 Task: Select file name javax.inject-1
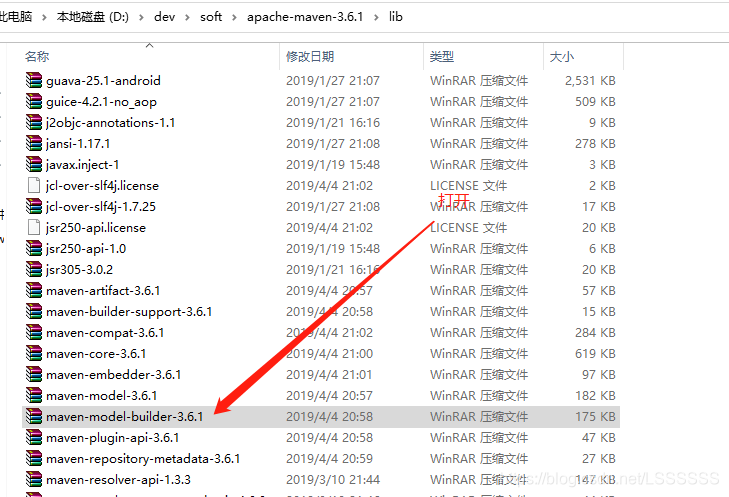click(83, 165)
